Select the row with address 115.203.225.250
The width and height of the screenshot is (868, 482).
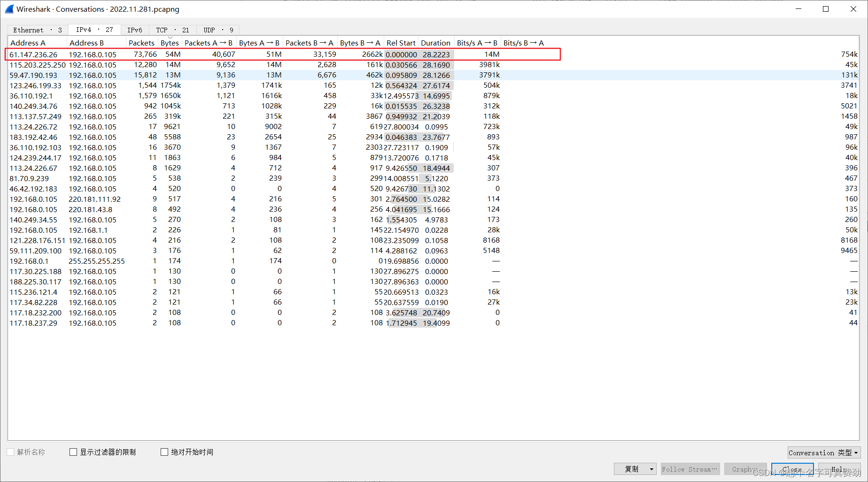click(434, 65)
